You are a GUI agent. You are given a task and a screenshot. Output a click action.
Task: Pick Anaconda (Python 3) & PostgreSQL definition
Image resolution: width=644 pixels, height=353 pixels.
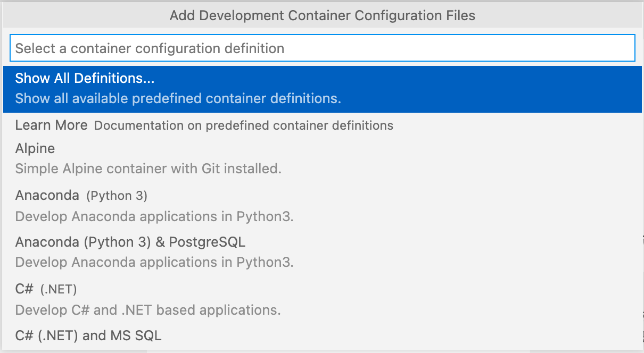point(130,242)
